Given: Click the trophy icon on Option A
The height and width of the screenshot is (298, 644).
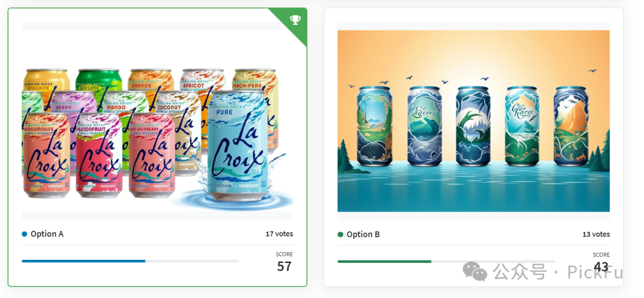Looking at the screenshot, I should pos(295,20).
